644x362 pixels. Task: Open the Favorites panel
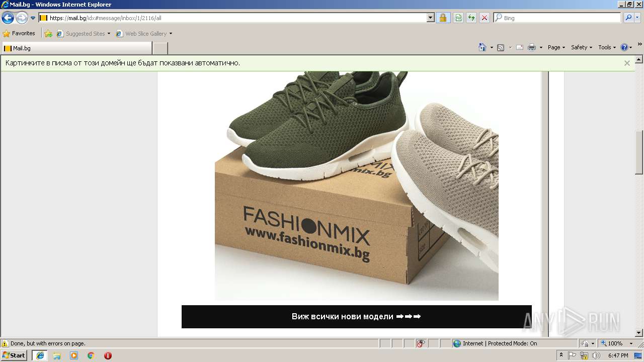coord(19,34)
